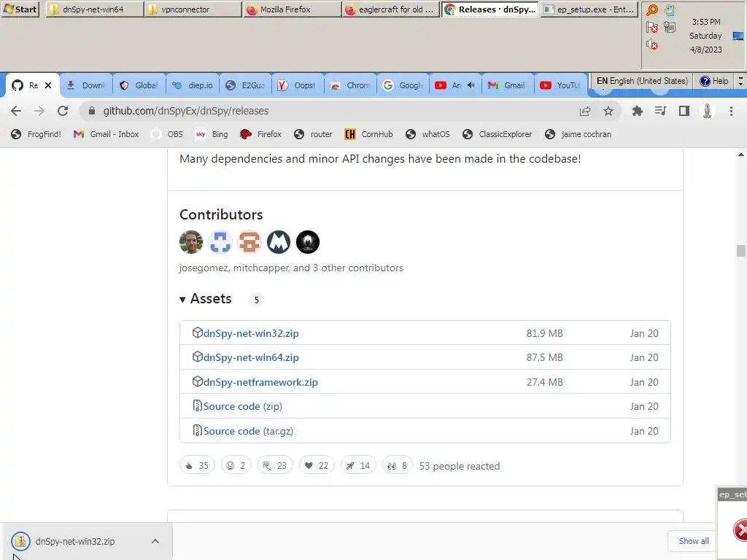Switch to the Google tab
The width and height of the screenshot is (747, 560).
(x=403, y=85)
